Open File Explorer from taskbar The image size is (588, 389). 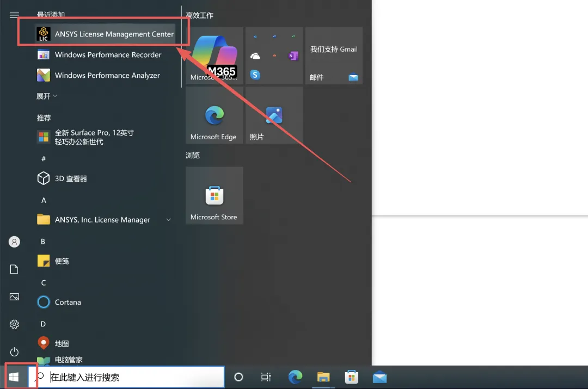323,377
